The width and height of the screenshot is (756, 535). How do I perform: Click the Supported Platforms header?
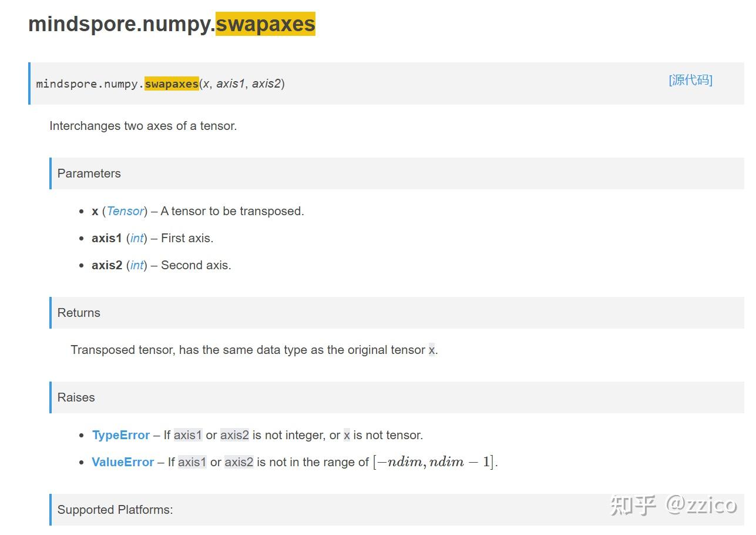pyautogui.click(x=115, y=510)
